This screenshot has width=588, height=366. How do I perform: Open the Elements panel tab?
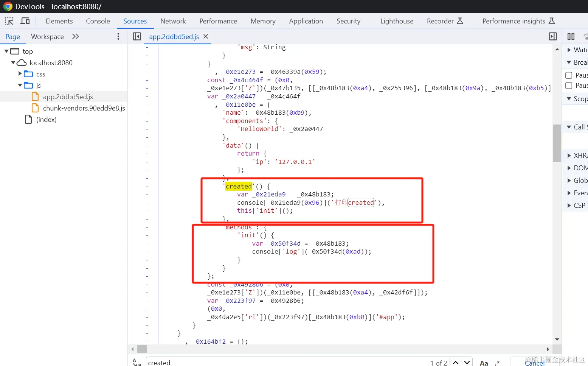click(59, 21)
